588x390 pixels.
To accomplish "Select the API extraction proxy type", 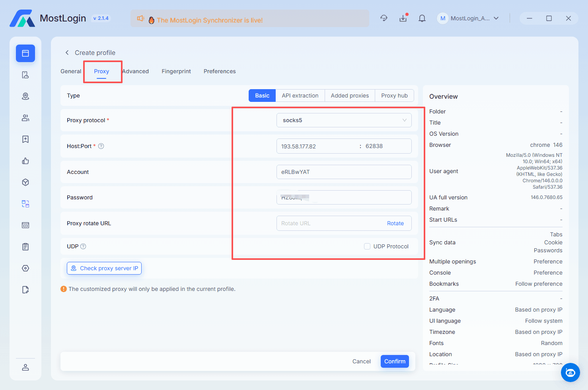I will 300,96.
